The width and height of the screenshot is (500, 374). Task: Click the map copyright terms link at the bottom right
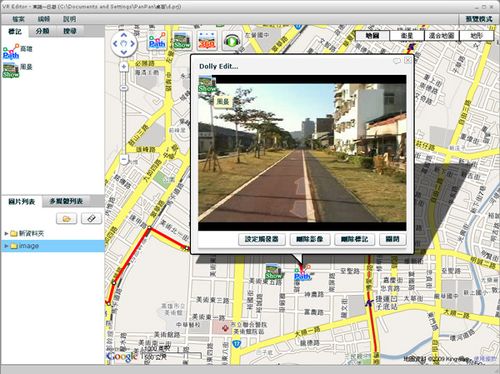(485, 359)
